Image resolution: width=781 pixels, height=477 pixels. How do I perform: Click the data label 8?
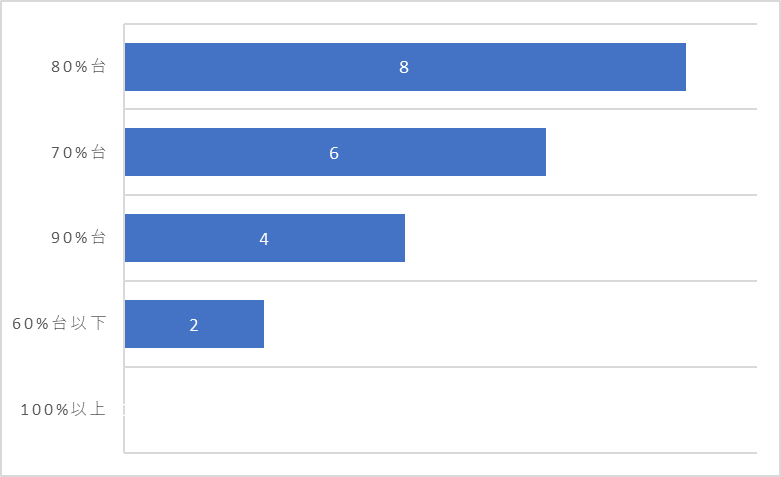click(404, 67)
